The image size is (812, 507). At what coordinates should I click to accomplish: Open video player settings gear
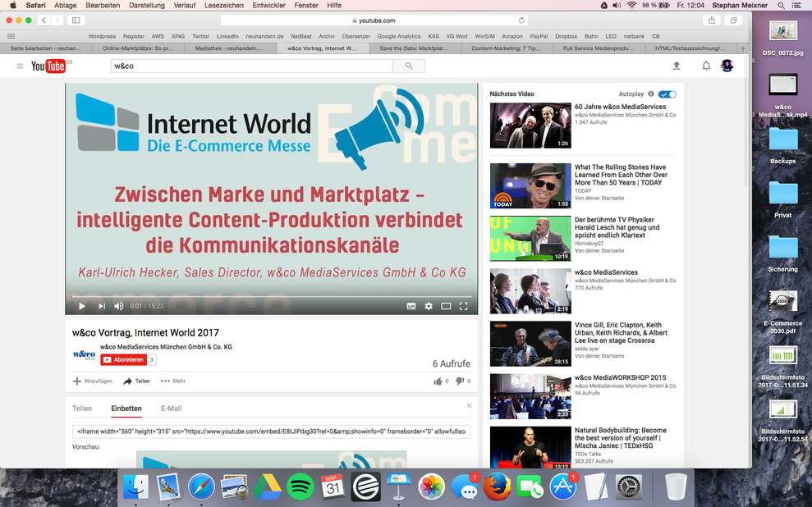click(429, 306)
